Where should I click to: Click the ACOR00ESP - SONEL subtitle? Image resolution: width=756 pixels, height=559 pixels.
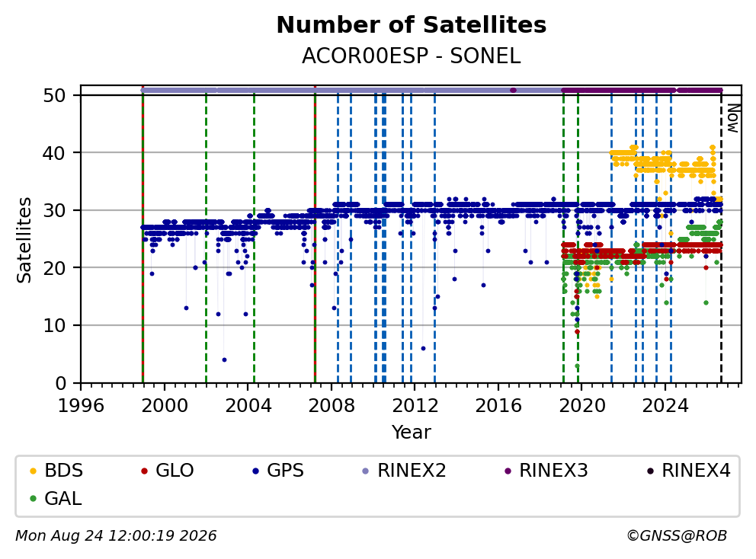(412, 56)
